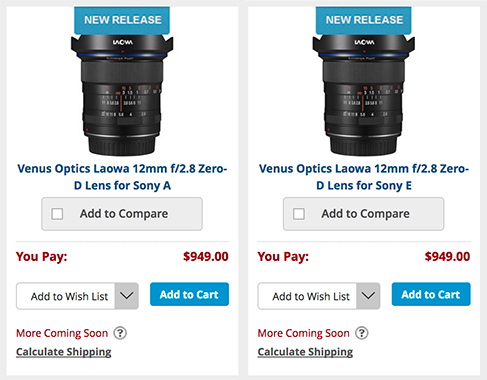Screen dimensions: 487x380
Task: Open Calculate Shipping for Sony A lens
Action: pos(64,352)
